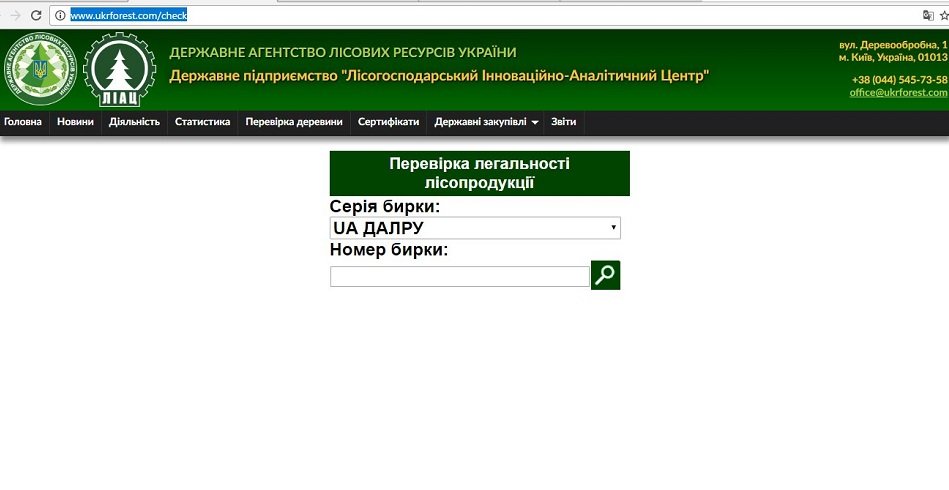Click the вул. Деревообробна address text

893,45
